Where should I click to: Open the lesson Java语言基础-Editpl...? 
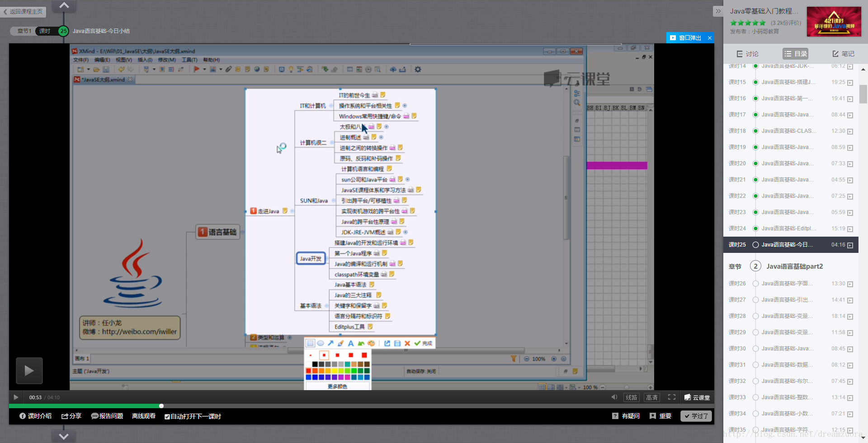click(x=788, y=228)
